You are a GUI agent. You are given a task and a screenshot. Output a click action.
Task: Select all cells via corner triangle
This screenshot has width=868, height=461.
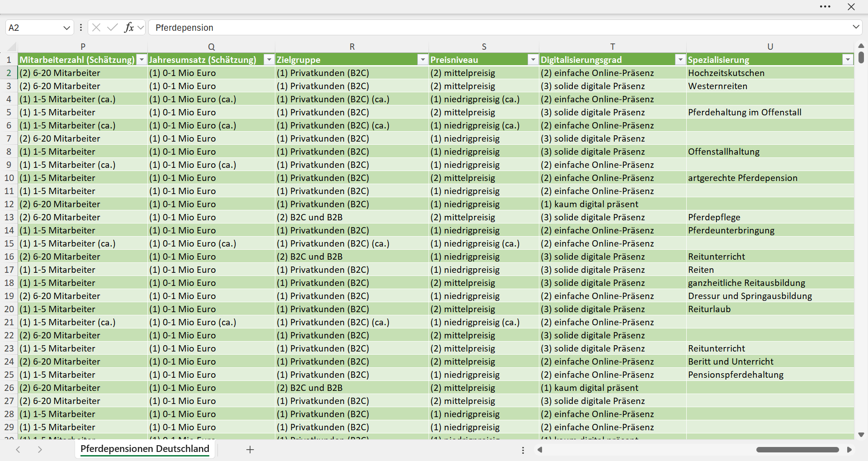pyautogui.click(x=11, y=46)
